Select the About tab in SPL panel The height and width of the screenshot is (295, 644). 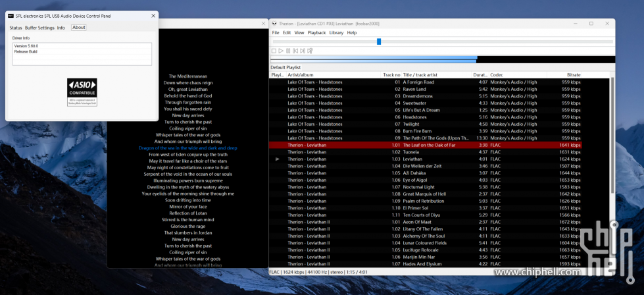click(79, 28)
